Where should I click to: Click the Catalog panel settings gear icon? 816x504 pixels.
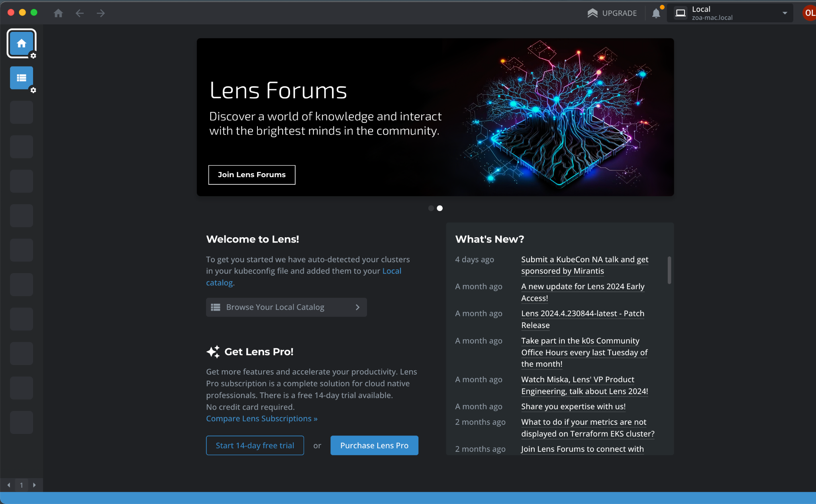click(x=33, y=90)
